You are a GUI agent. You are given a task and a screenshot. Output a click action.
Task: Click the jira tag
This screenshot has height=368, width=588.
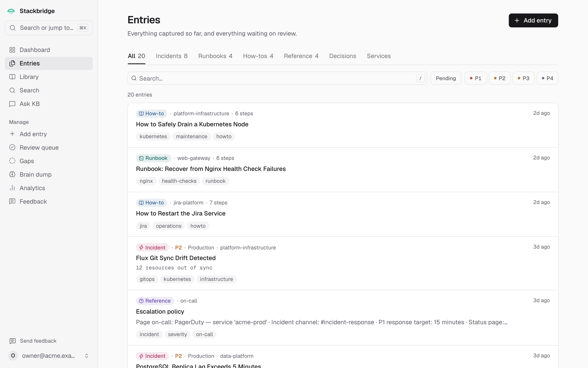(143, 226)
